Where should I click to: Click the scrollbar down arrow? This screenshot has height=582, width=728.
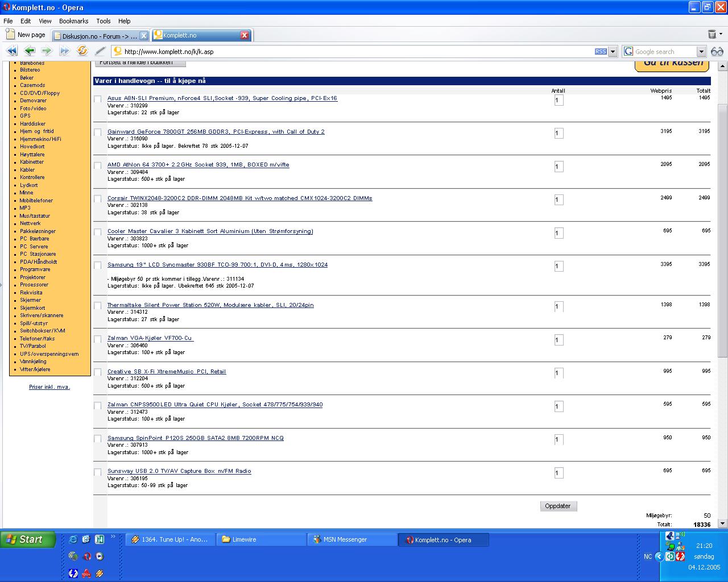723,523
